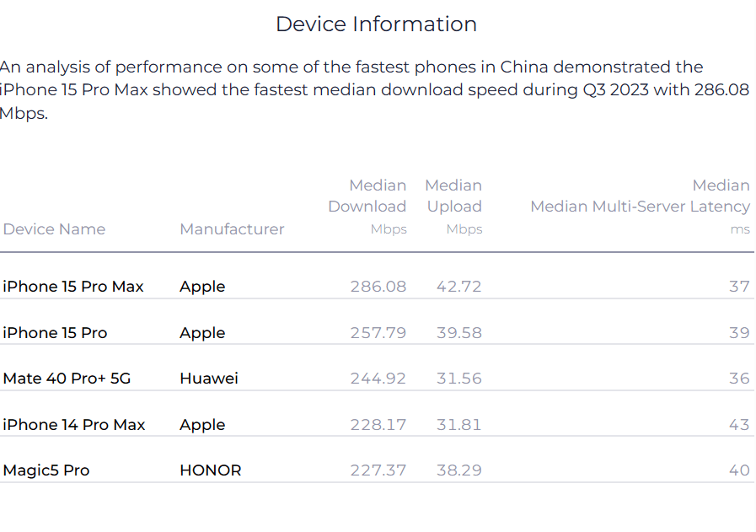Click the Mate 40 Pro+ 5G entry
Viewport: 756px width, 532px height.
[67, 379]
